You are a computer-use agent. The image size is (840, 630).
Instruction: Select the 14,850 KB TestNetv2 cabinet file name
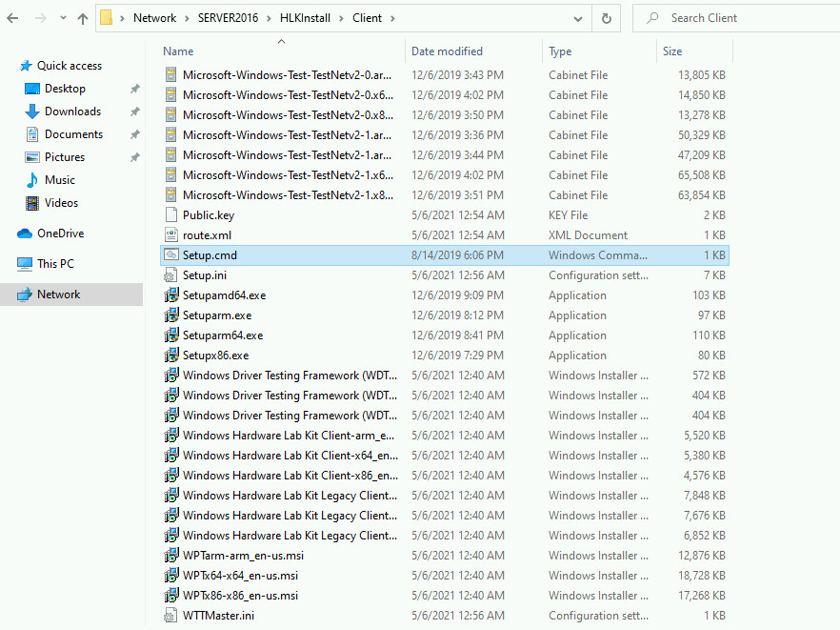(x=288, y=95)
